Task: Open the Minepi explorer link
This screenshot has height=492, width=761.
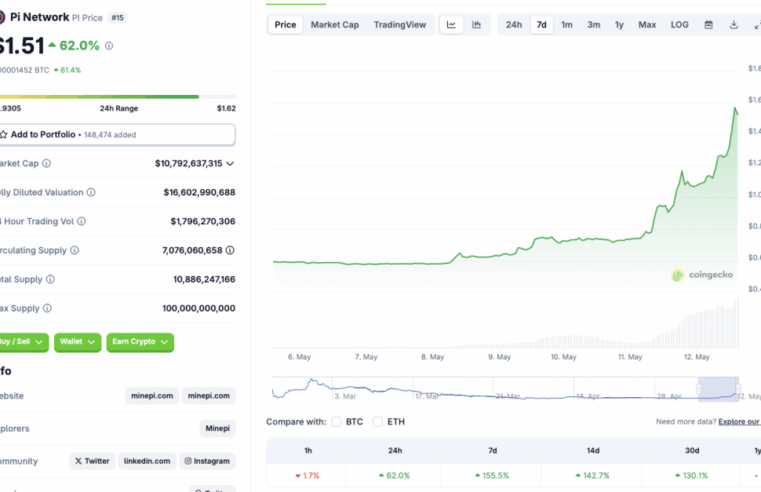Action: 217,428
